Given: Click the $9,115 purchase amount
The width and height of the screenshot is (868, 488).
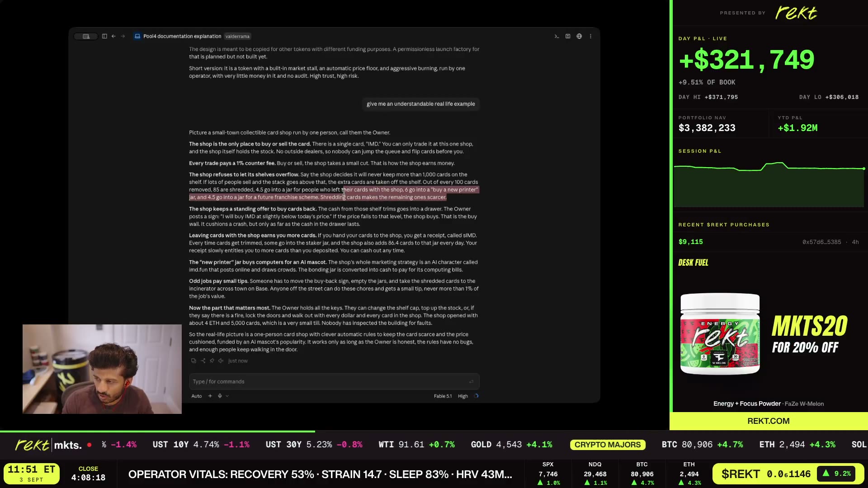Looking at the screenshot, I should click(690, 242).
